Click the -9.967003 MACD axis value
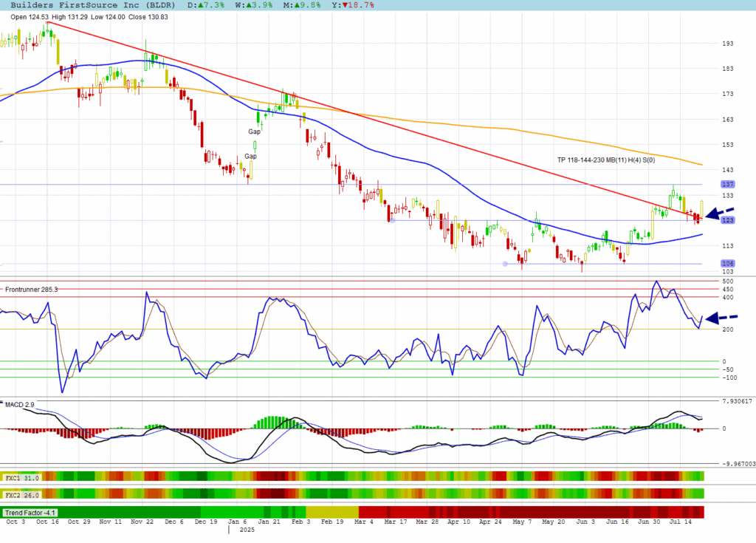The height and width of the screenshot is (543, 756). point(738,464)
